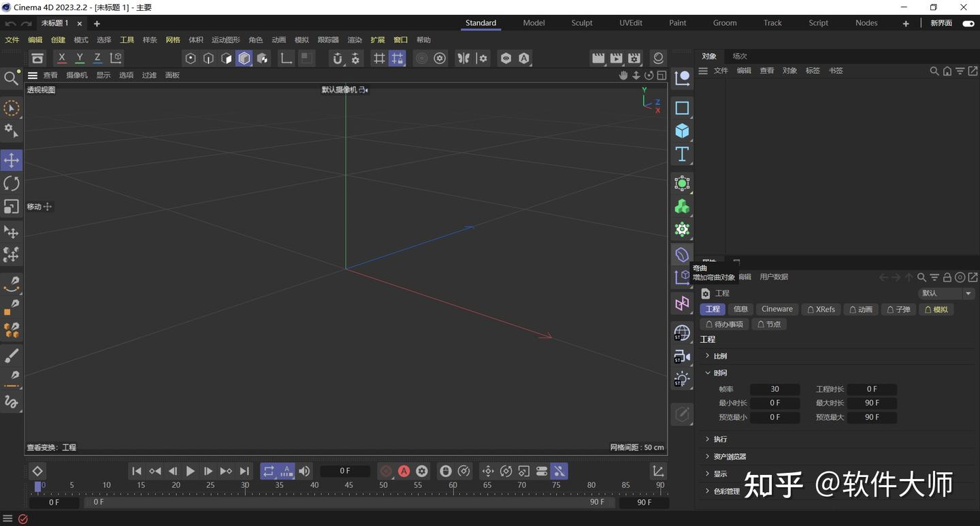Click the frame rate field showing 30
The height and width of the screenshot is (526, 980).
pyautogui.click(x=774, y=389)
